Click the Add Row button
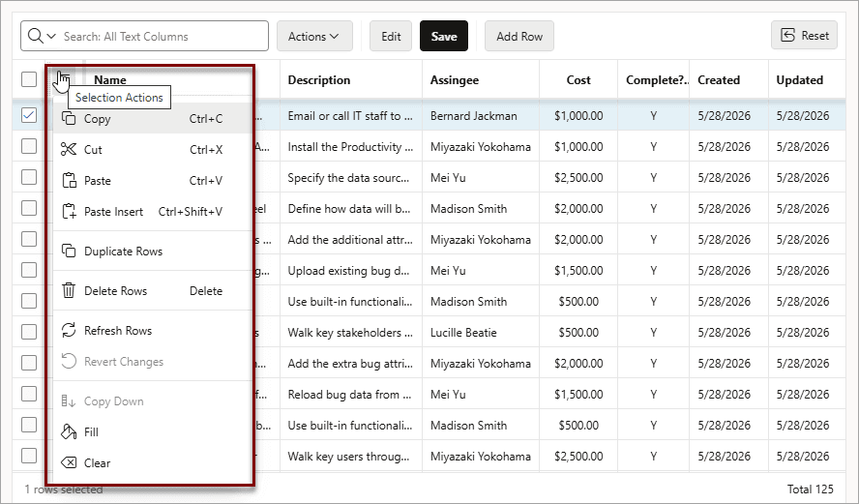Image resolution: width=859 pixels, height=504 pixels. click(519, 36)
